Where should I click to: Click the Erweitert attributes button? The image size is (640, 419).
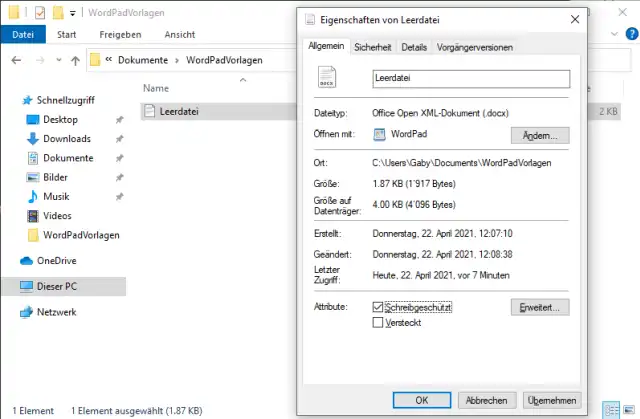click(540, 307)
